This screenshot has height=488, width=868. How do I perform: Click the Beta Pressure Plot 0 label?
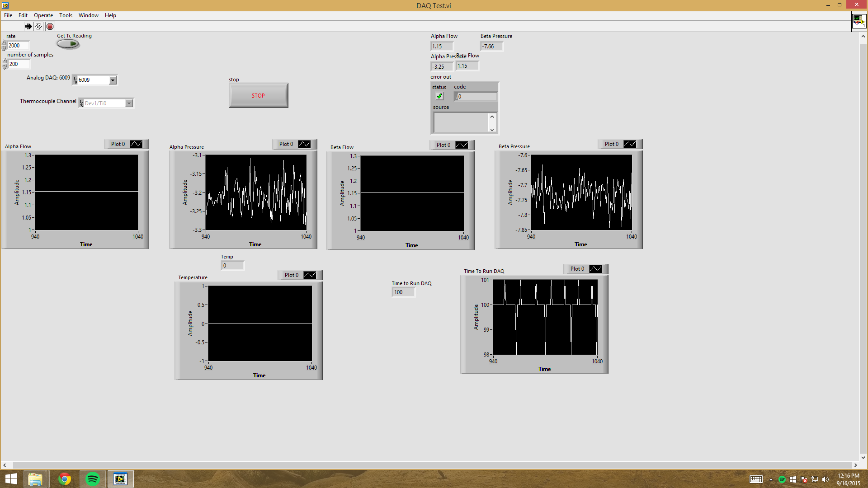[612, 144]
